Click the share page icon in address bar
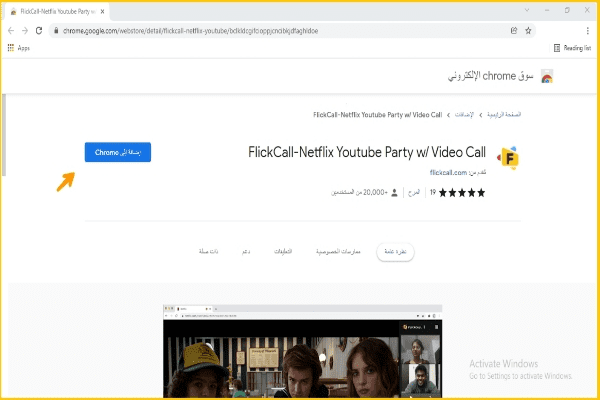Image resolution: width=600 pixels, height=400 pixels. click(514, 31)
